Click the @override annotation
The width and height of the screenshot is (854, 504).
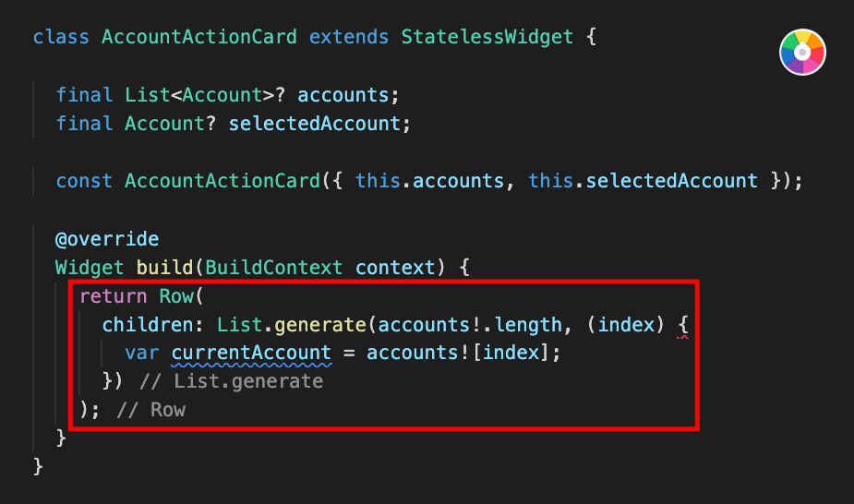coord(107,239)
